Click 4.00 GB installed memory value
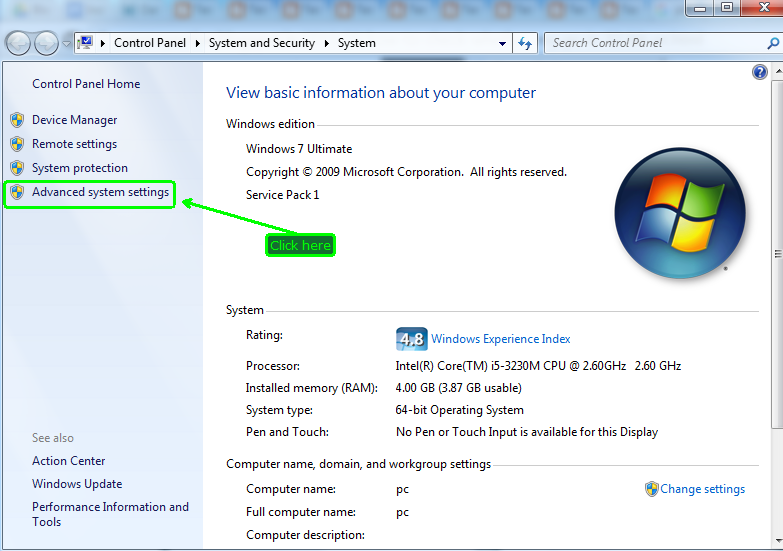This screenshot has width=783, height=551. (458, 388)
